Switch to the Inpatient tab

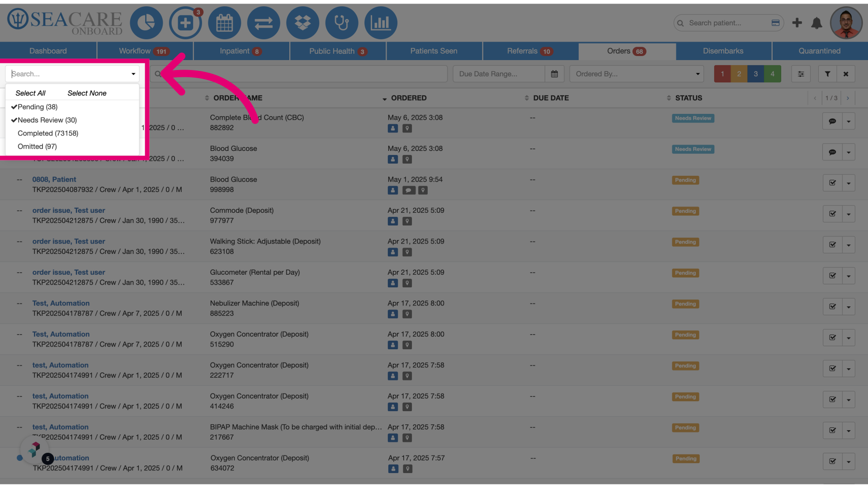click(x=241, y=51)
